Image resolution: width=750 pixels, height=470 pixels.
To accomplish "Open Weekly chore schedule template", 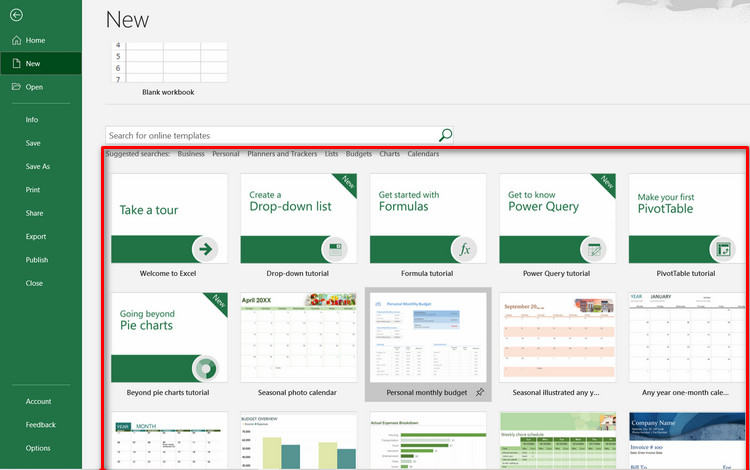I will click(x=558, y=440).
